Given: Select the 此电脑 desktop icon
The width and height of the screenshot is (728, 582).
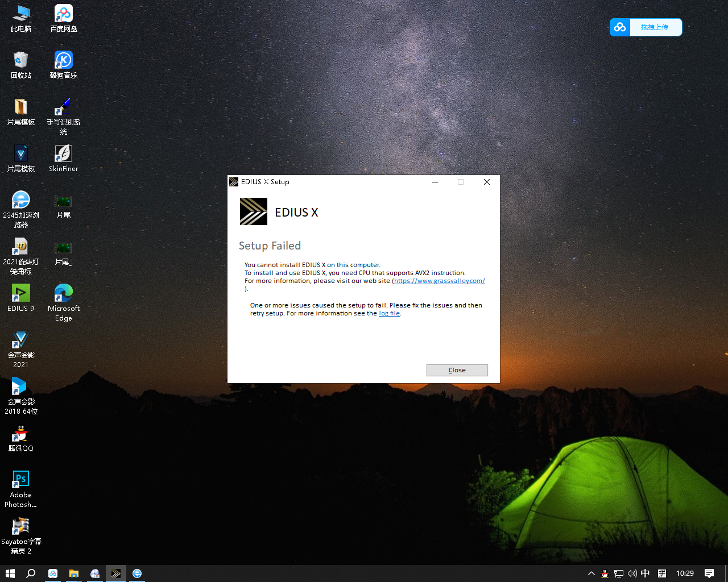Looking at the screenshot, I should tap(21, 18).
